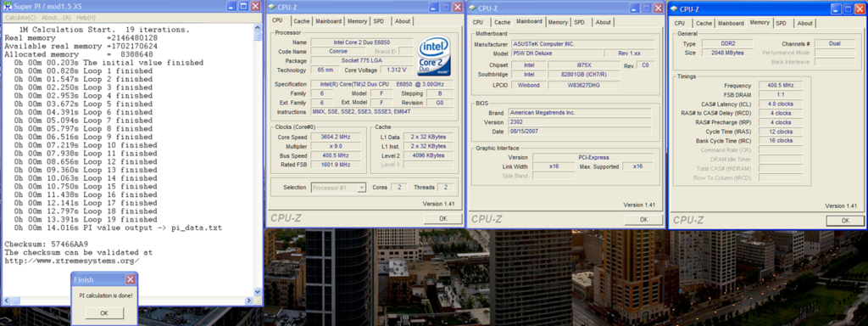
Task: Select the CPU tab in the Memory CPU-Z window
Action: 679,23
